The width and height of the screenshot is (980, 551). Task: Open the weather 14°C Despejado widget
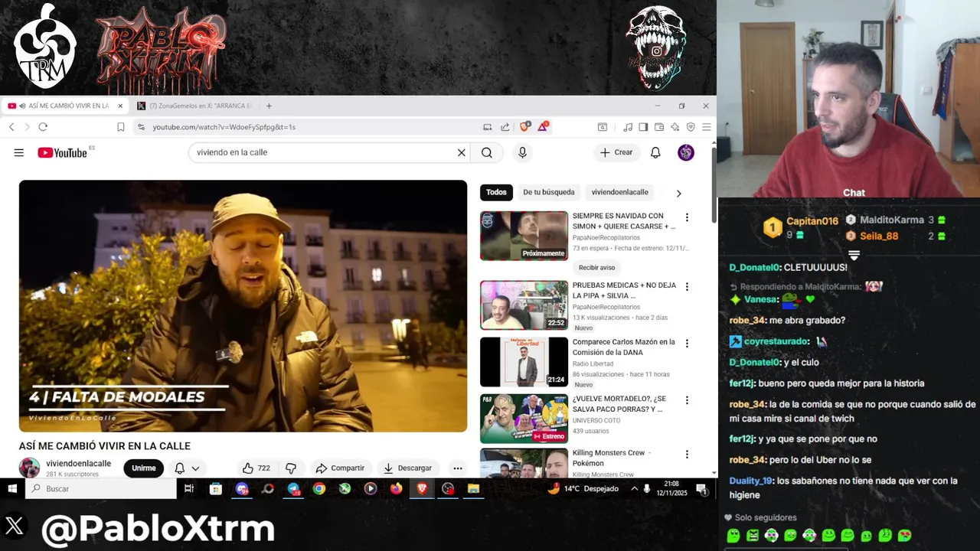(x=583, y=488)
